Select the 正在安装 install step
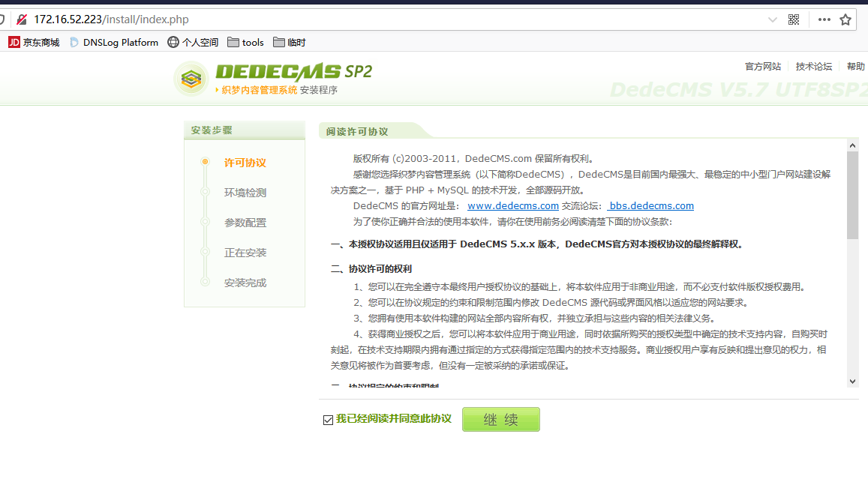Screen dimensions: 868x491 [x=245, y=253]
